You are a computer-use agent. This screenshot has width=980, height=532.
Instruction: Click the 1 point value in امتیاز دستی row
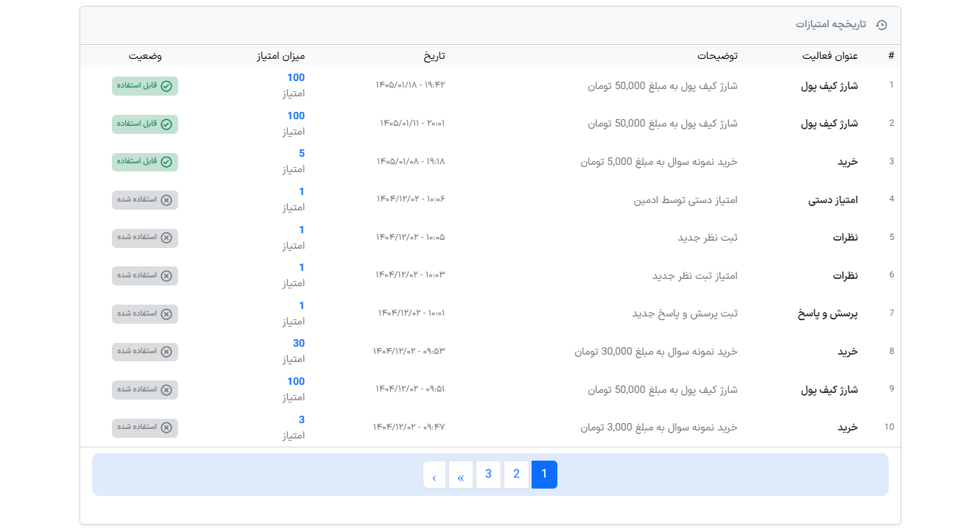click(302, 192)
